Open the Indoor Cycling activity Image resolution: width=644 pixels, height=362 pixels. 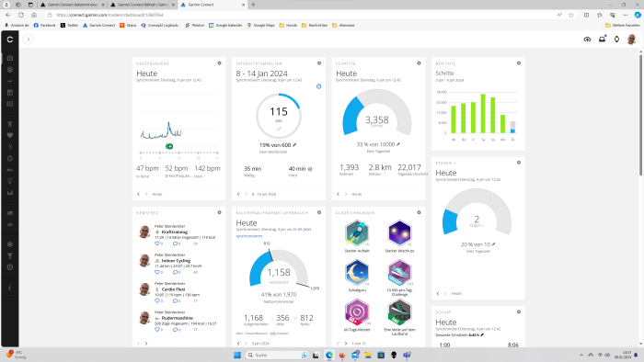[176, 261]
